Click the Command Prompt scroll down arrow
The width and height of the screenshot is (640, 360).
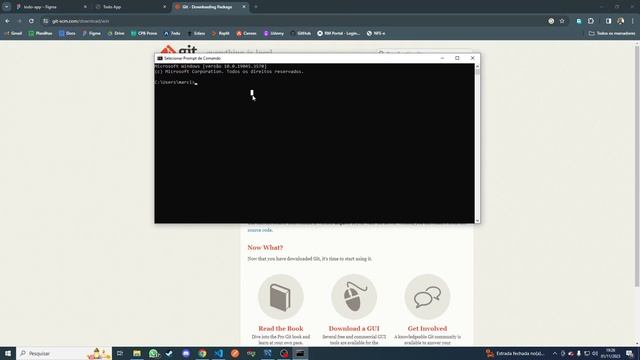(478, 221)
